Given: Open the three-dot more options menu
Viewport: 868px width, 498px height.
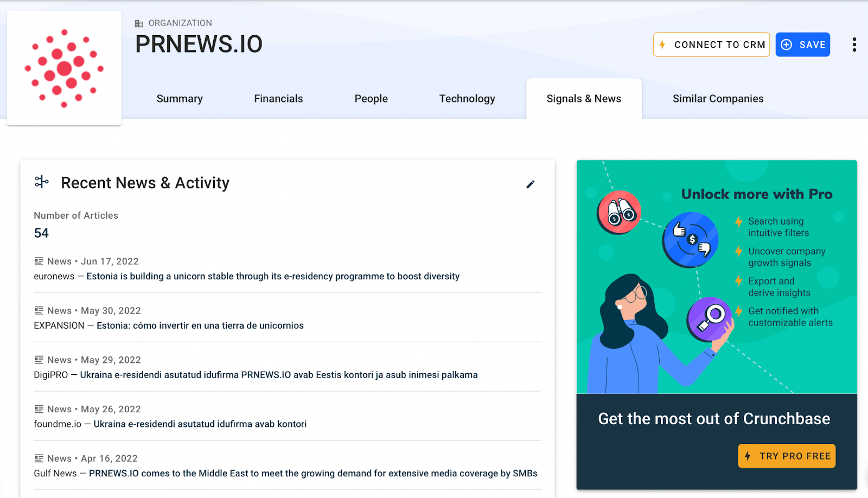Looking at the screenshot, I should 854,44.
